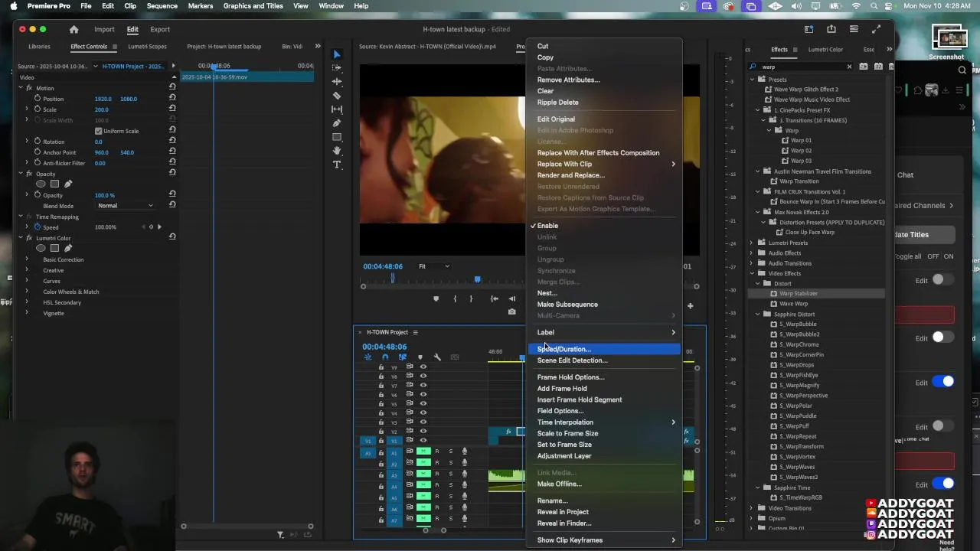
Task: Expand the Video Transitions folder
Action: point(752,508)
